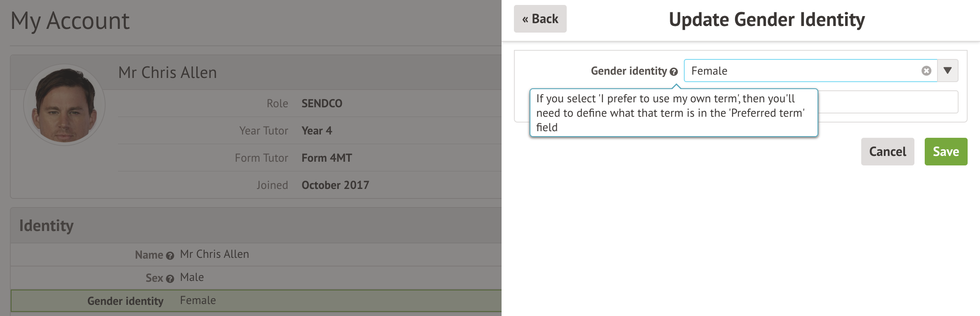Clear the Female selection with the x icon
Screen dimensions: 980x316
(926, 71)
